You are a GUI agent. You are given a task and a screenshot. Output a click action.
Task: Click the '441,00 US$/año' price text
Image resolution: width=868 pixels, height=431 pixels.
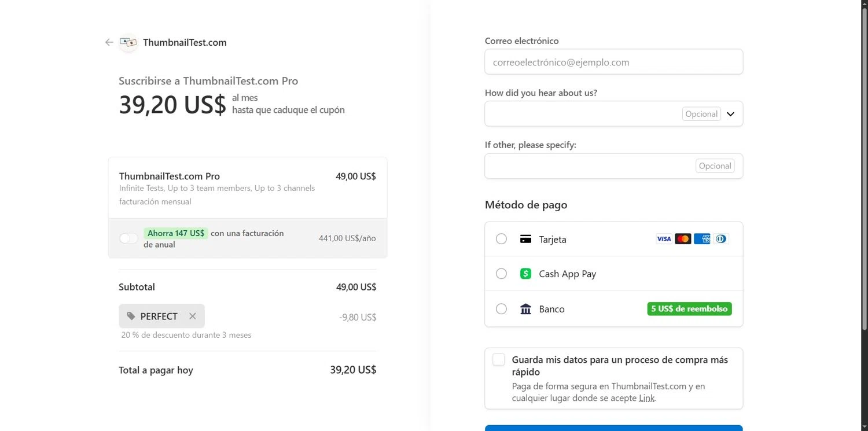coord(347,238)
